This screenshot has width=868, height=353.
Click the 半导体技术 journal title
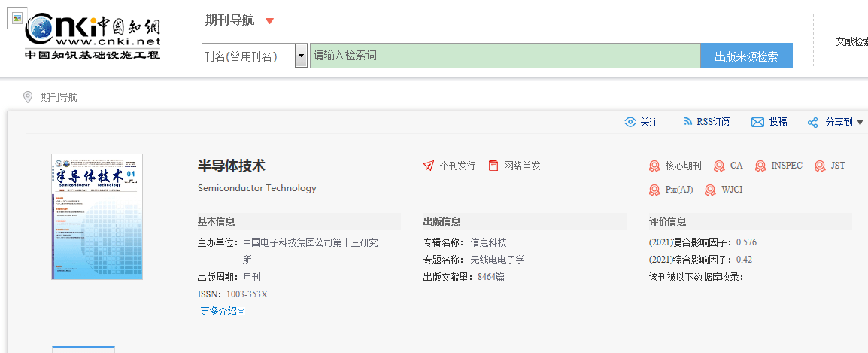click(232, 165)
